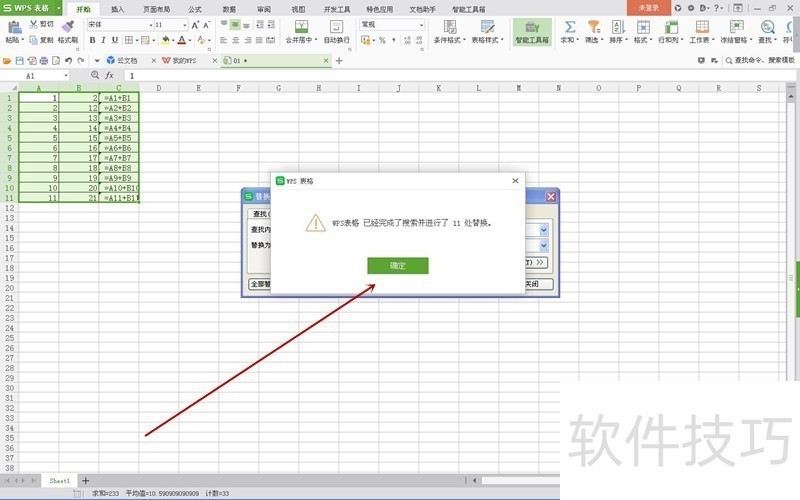Add a new sheet with plus icon
This screenshot has height=500, width=800.
[x=86, y=481]
